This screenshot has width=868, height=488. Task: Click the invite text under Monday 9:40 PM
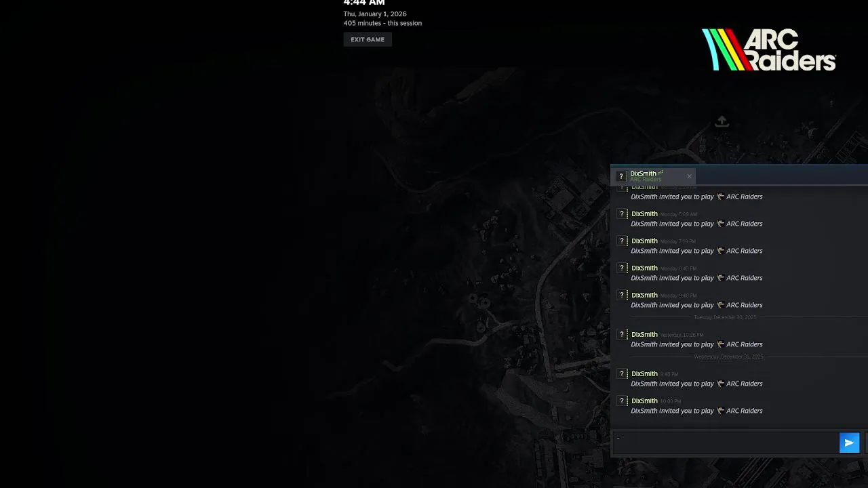tap(696, 305)
